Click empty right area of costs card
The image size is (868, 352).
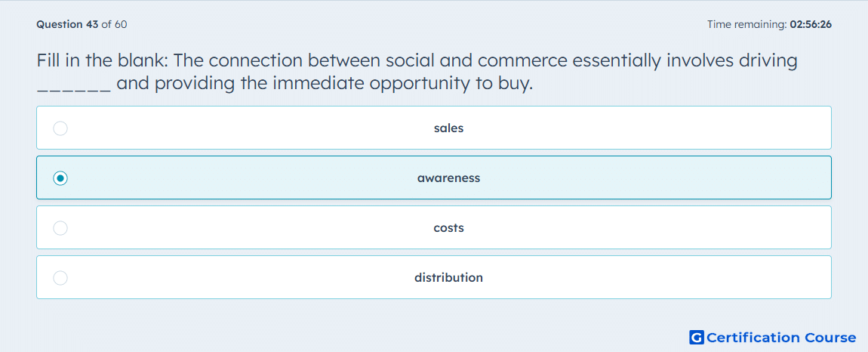(x=664, y=228)
